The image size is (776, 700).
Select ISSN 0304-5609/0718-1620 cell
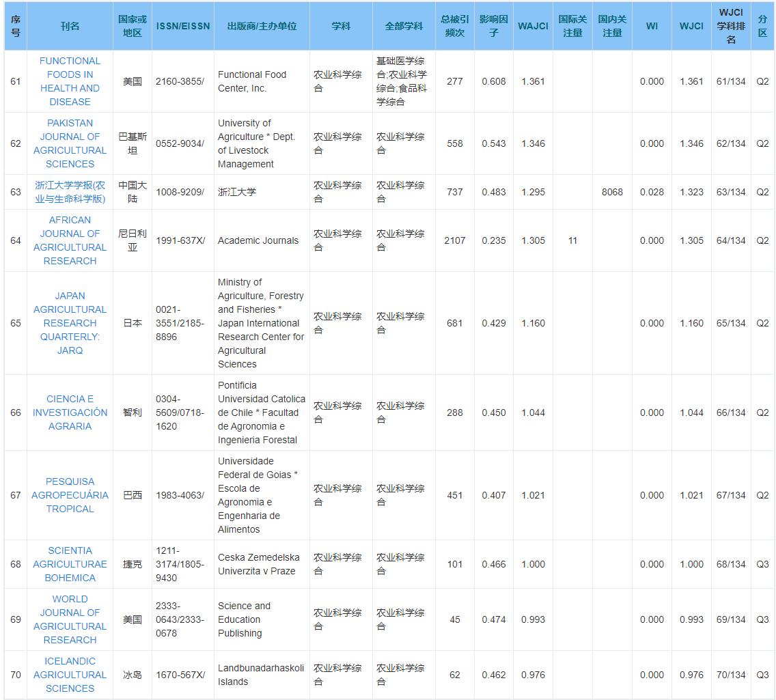pos(183,412)
